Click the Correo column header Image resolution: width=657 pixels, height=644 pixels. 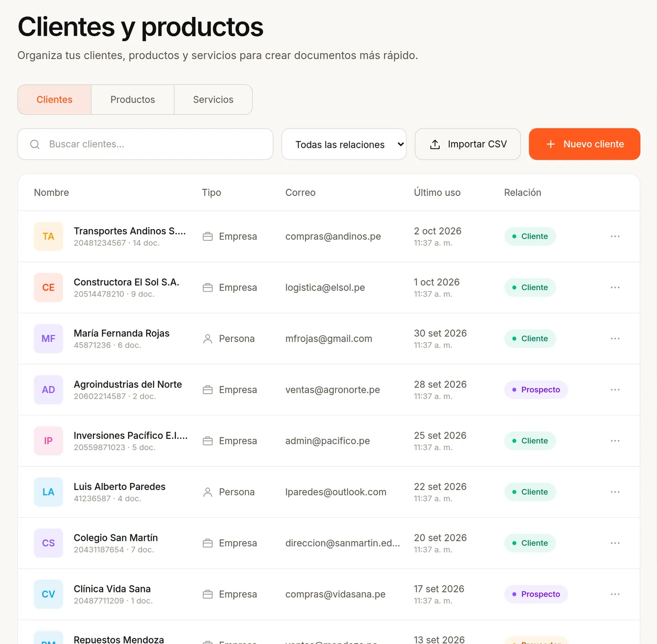tap(300, 192)
